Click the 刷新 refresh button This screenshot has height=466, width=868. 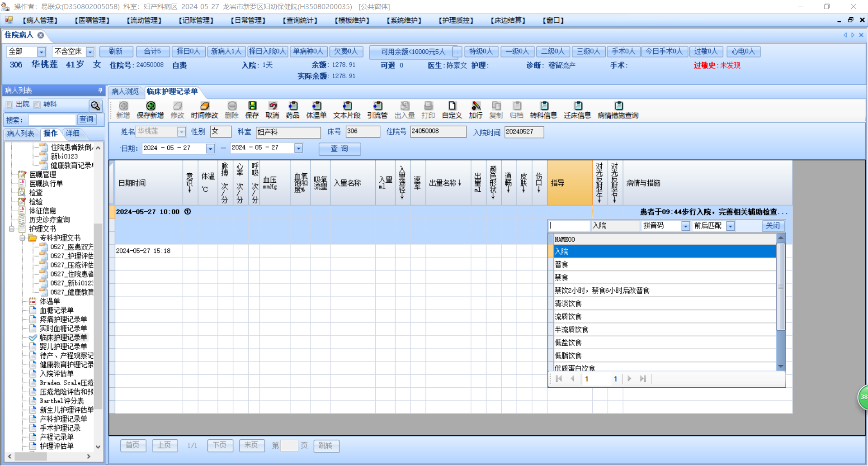tap(116, 52)
